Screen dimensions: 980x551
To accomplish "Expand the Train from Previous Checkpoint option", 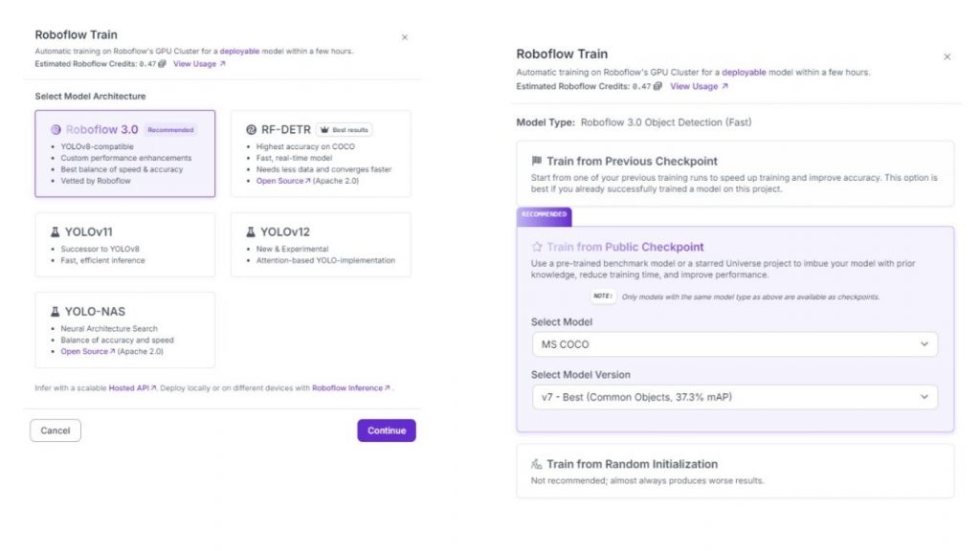I will 734,173.
